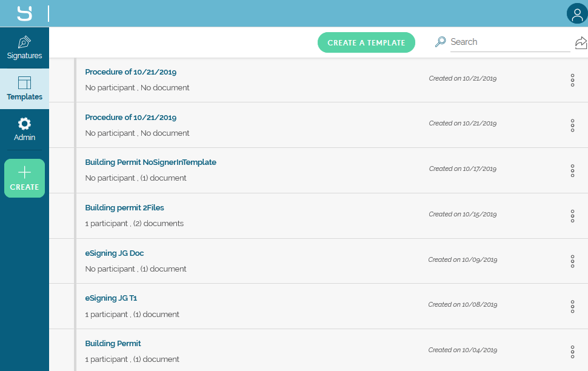The image size is (588, 371).
Task: Open options menu for the first Procedure template
Action: 572,80
